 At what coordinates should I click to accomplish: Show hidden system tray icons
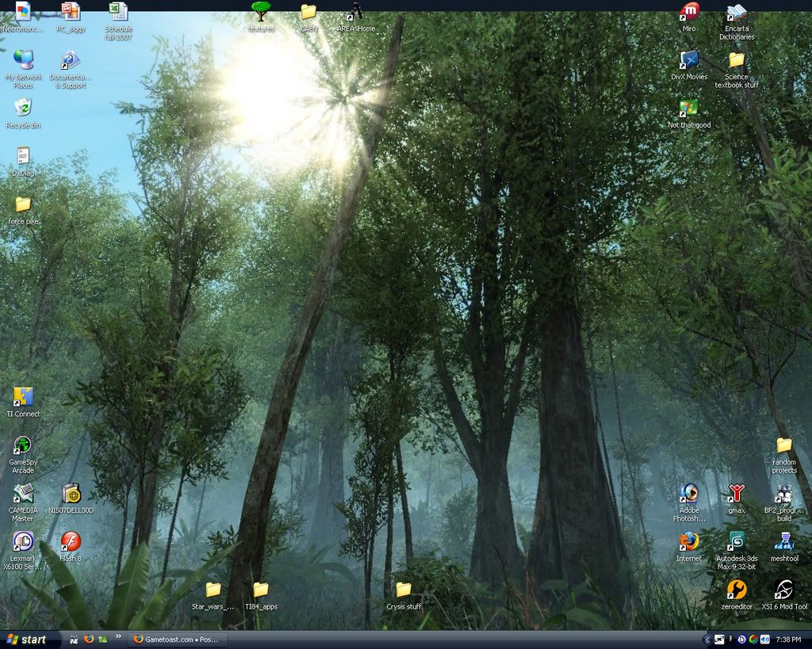pyautogui.click(x=707, y=639)
